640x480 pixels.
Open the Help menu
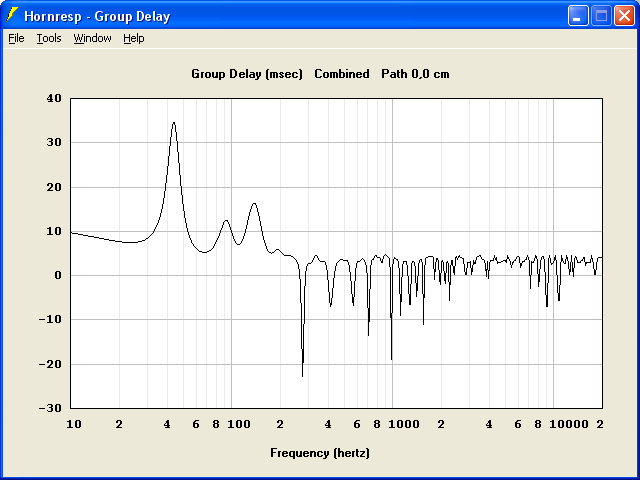click(134, 38)
